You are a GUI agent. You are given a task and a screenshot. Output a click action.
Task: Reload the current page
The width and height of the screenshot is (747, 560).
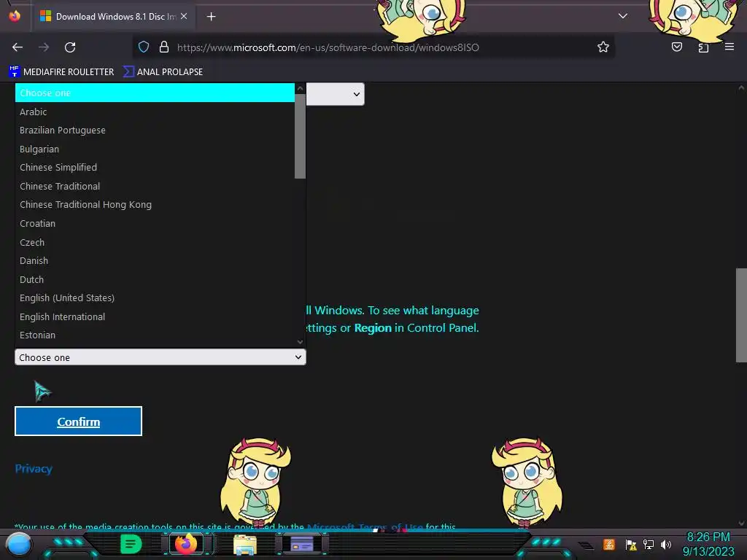pos(70,47)
